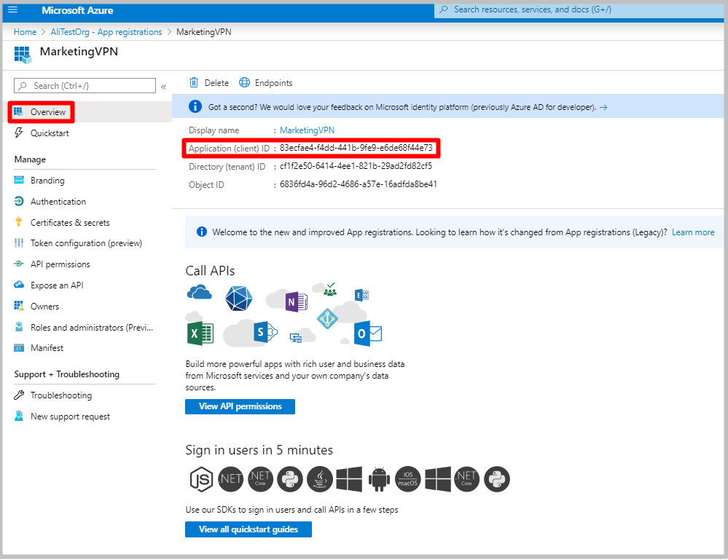Open the Branding menu item
Viewport: 728px width, 560px height.
click(x=47, y=181)
